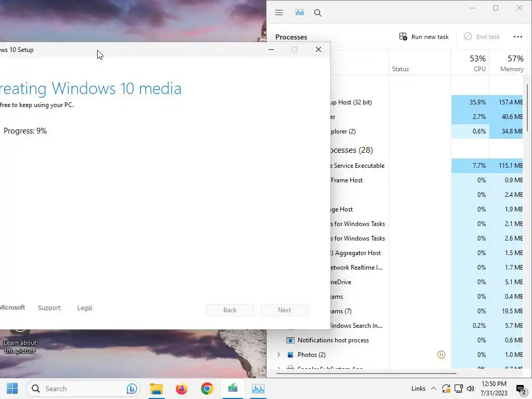
Task: Click the grayed End task button
Action: click(482, 37)
